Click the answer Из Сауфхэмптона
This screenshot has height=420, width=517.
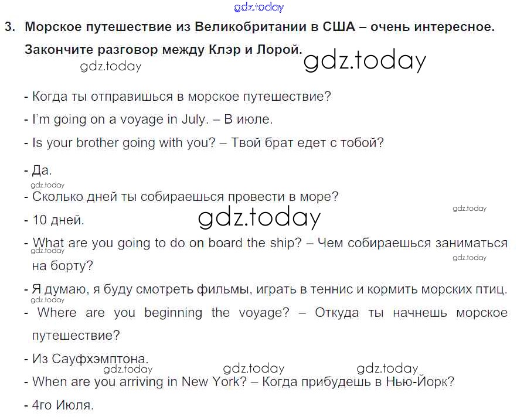90,358
